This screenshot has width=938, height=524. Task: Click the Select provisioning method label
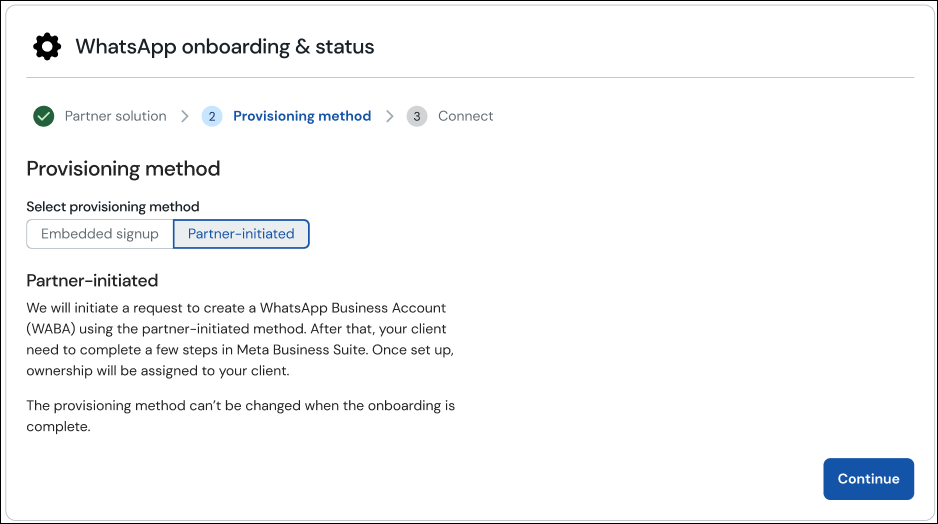pos(113,207)
